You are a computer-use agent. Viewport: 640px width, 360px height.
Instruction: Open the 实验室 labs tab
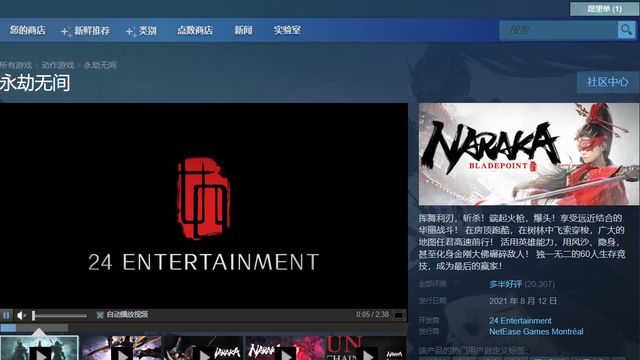pyautogui.click(x=287, y=30)
